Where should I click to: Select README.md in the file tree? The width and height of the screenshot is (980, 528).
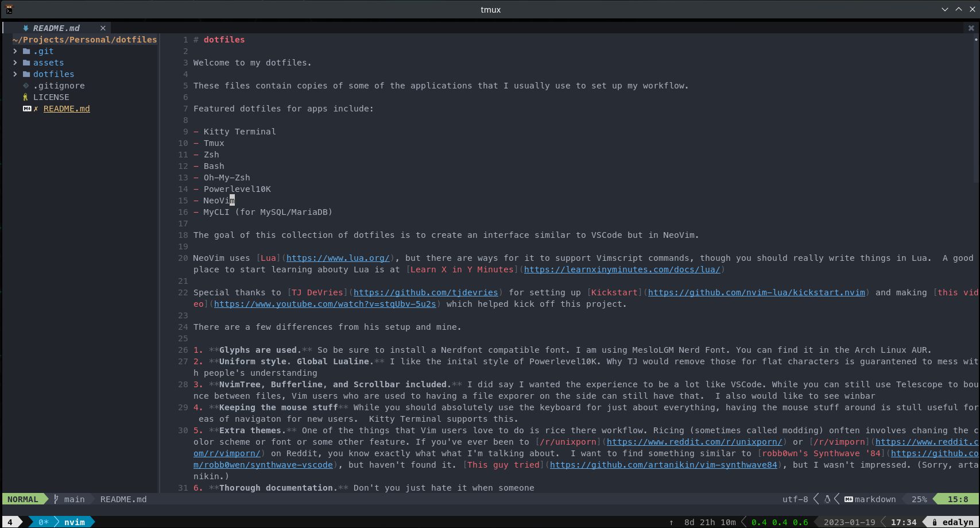[67, 109]
